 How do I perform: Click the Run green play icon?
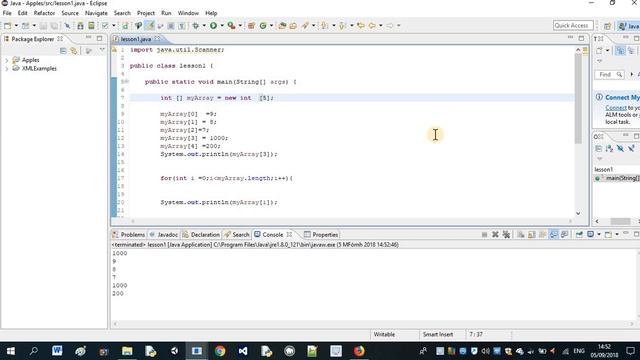point(213,26)
